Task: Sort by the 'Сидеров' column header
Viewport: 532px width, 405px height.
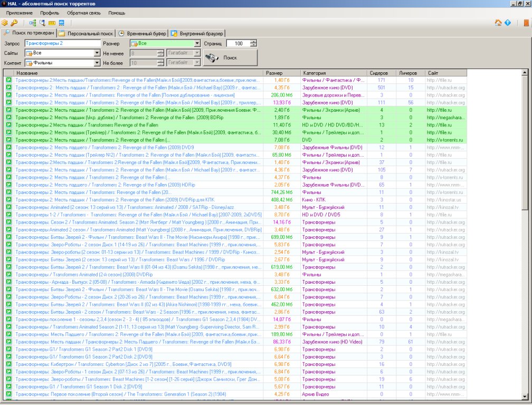Action: point(382,73)
